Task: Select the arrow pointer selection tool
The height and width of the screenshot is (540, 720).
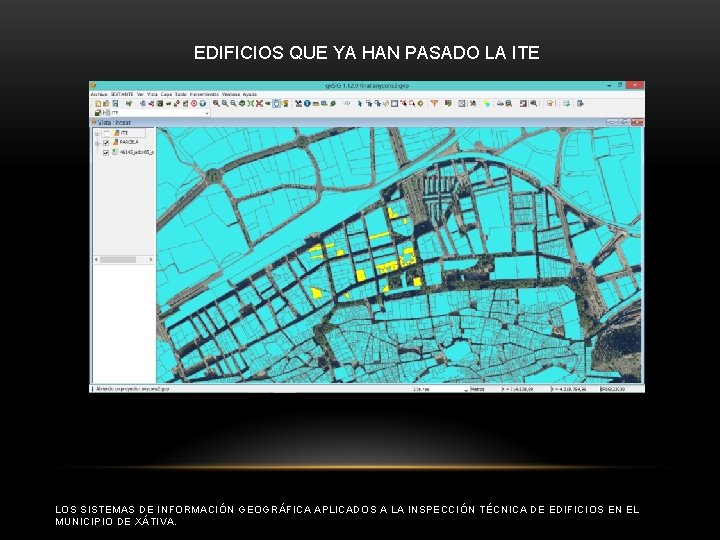Action: [x=360, y=104]
